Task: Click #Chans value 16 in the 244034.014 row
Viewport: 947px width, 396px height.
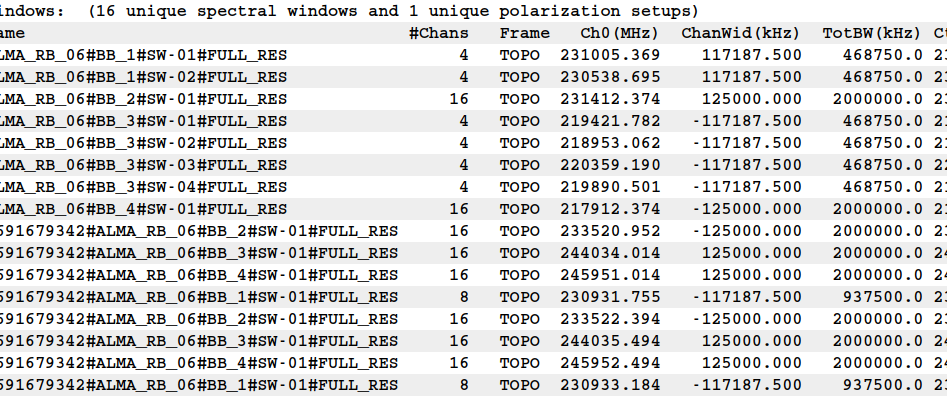Action: 459,253
